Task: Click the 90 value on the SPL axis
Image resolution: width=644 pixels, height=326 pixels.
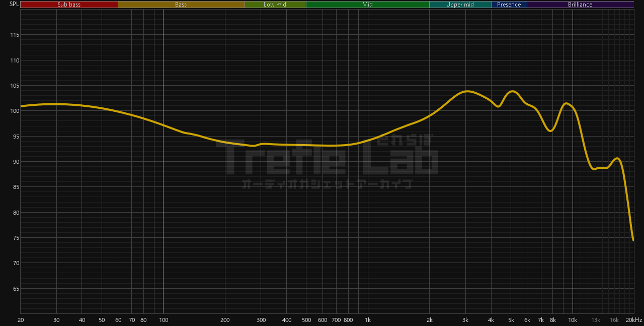Action: [16, 162]
